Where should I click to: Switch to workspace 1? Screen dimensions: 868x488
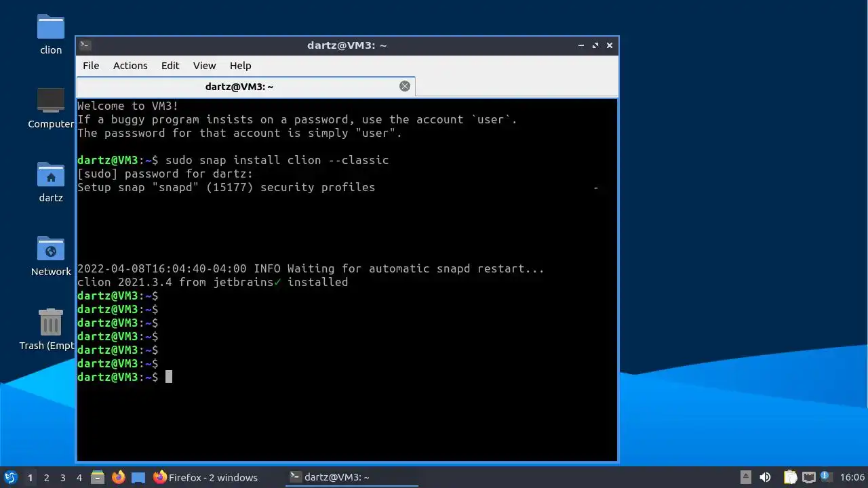[30, 478]
